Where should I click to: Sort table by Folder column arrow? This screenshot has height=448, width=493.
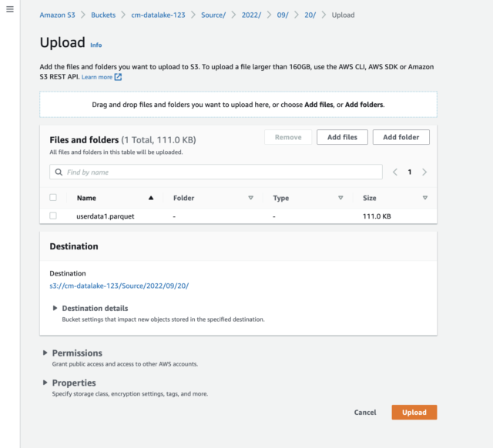point(250,198)
